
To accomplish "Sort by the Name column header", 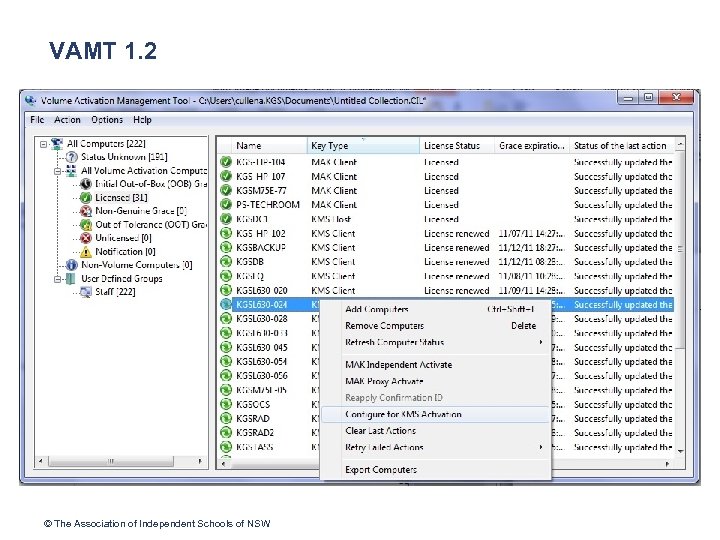I will [269, 146].
